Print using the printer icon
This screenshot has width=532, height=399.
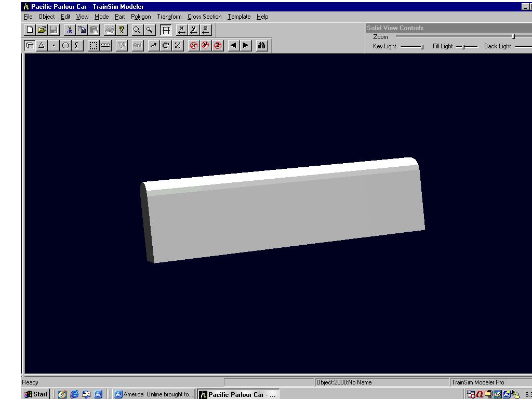point(109,30)
